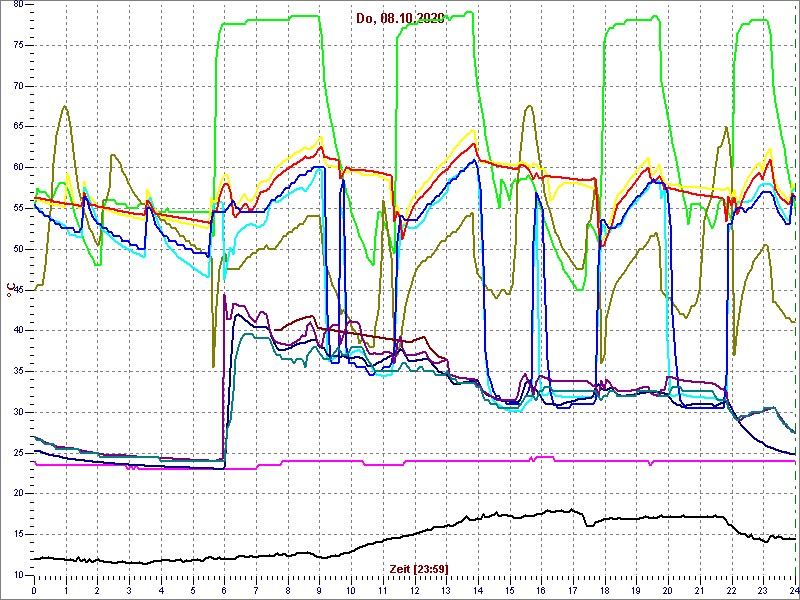800x600 pixels.
Task: Pick hour 18 tick on the x-axis
Action: coord(605,591)
